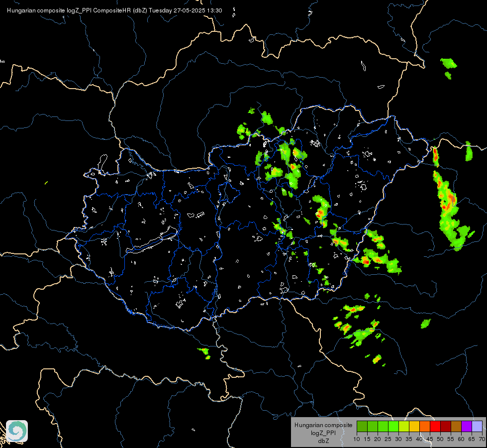Click the swirl logo icon

click(x=17, y=431)
